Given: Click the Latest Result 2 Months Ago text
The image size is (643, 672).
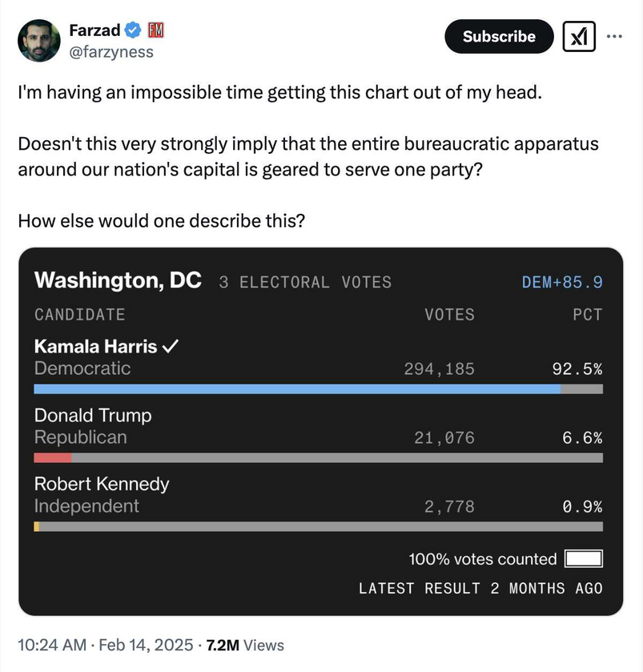Looking at the screenshot, I should click(x=480, y=588).
